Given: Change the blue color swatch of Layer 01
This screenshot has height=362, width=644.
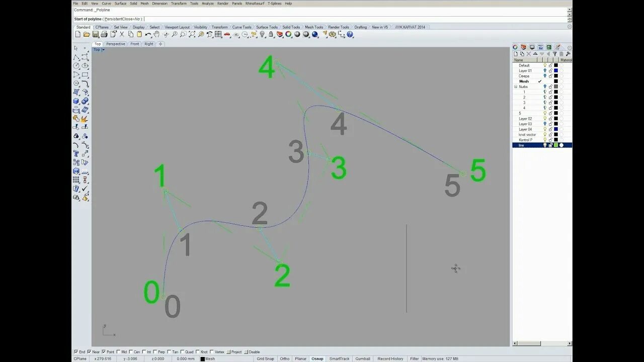Looking at the screenshot, I should (556, 70).
